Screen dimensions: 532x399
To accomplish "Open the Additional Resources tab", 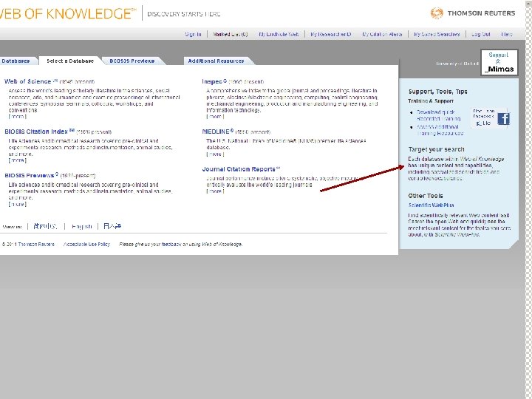I will click(216, 61).
